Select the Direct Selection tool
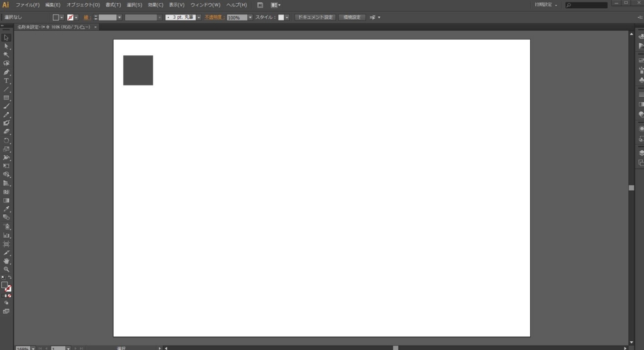Image resolution: width=644 pixels, height=350 pixels. (x=6, y=46)
